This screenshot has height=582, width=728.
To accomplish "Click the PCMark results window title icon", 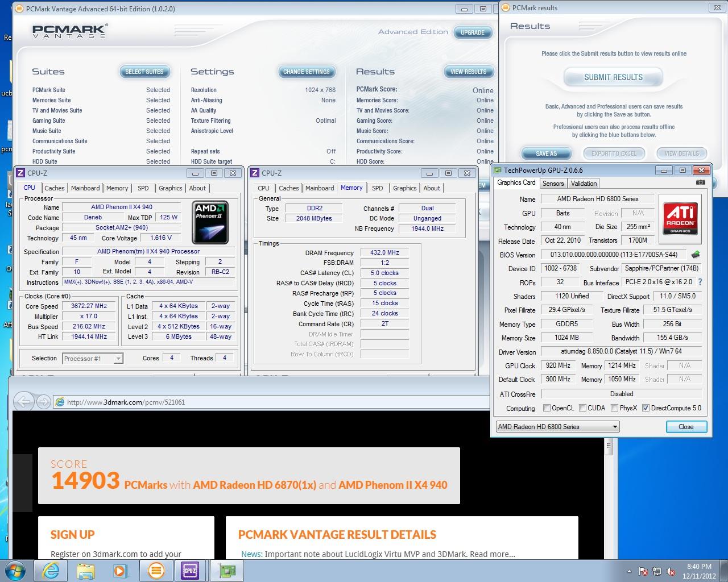I will point(506,7).
